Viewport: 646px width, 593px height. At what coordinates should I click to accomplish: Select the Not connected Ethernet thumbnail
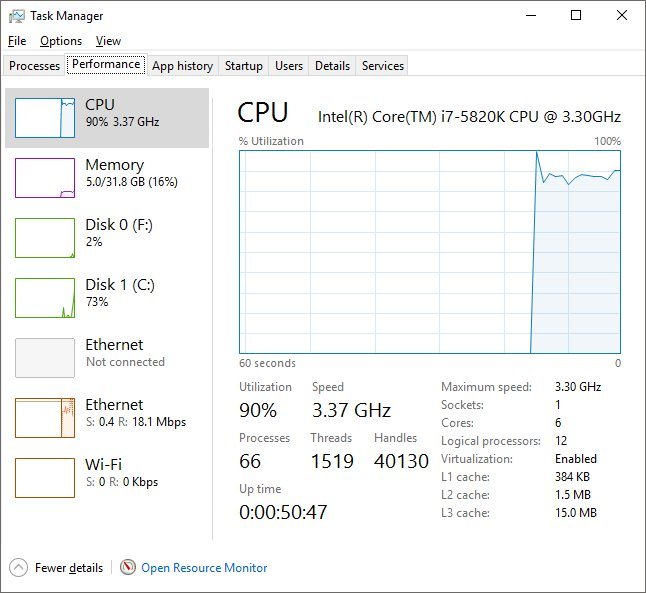pyautogui.click(x=45, y=358)
